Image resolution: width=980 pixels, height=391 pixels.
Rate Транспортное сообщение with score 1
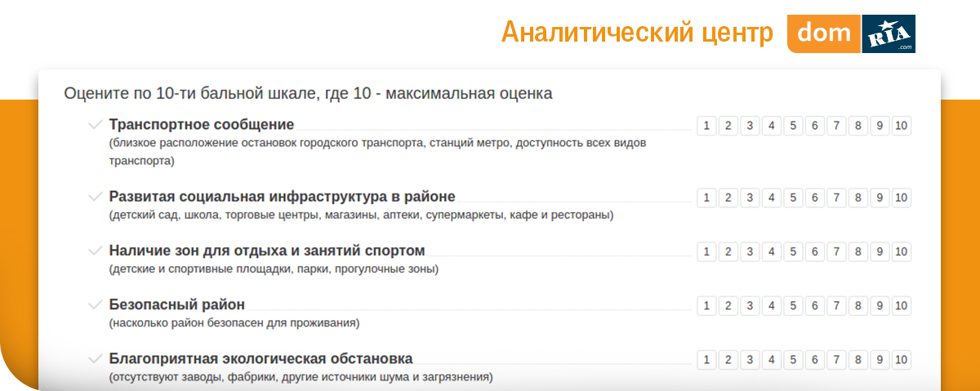pos(706,126)
